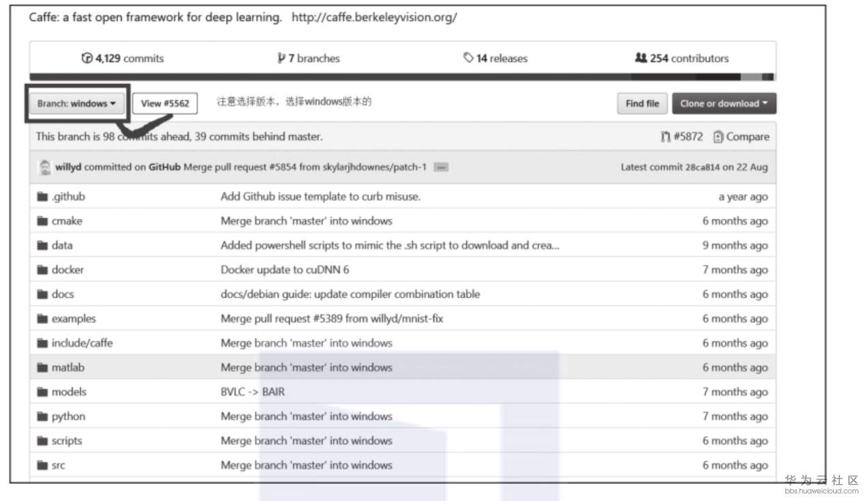
Task: Click the Compare diff icon
Action: (718, 137)
